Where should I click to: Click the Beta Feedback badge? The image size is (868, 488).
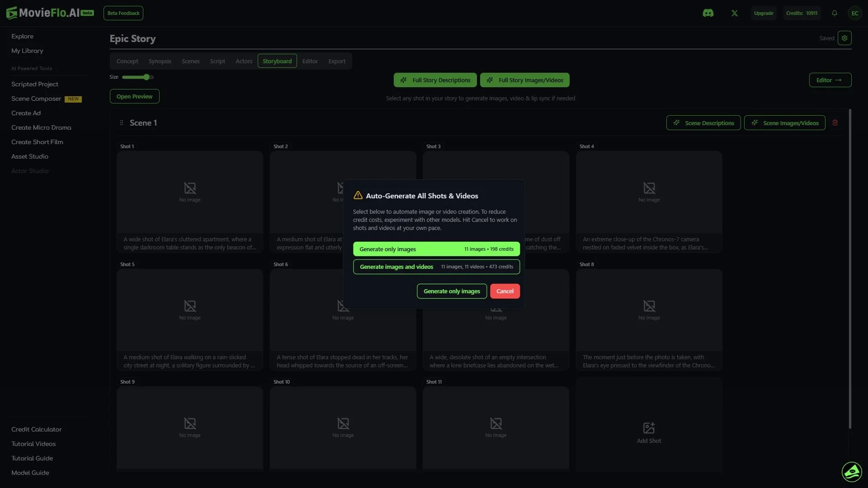pos(123,13)
